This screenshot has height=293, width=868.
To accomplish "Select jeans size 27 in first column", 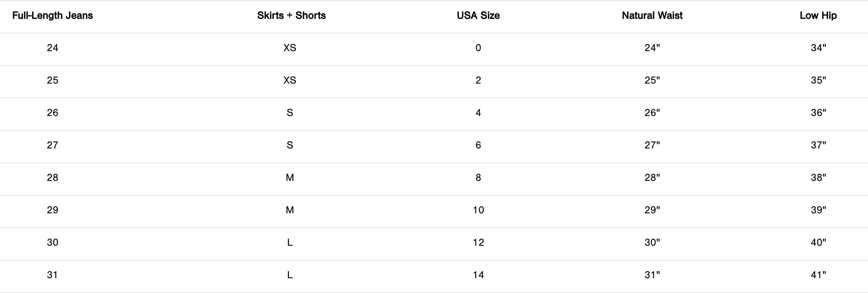I will coord(52,145).
